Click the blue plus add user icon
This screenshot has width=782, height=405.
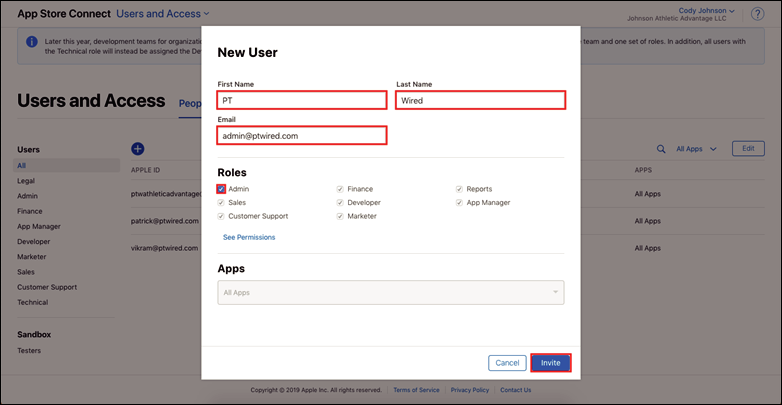[x=137, y=148]
